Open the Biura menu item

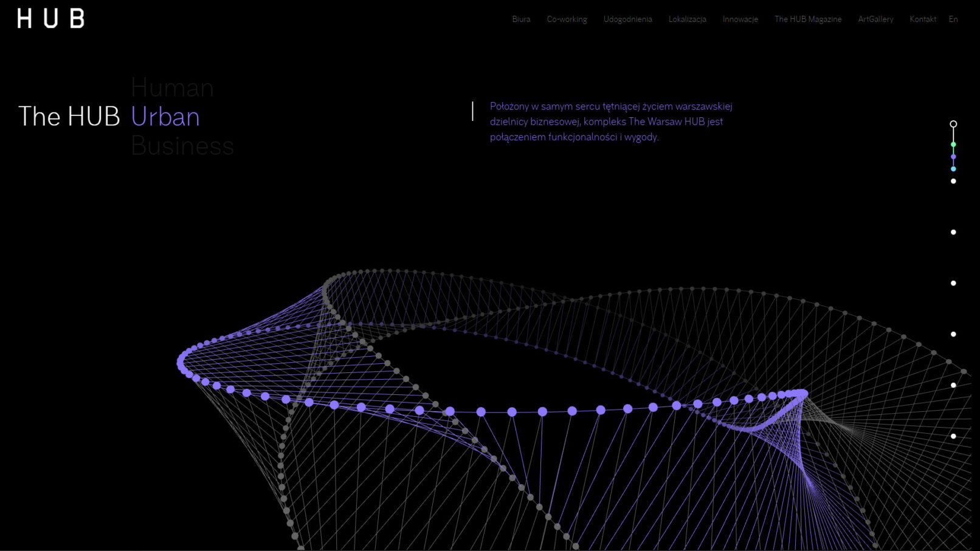(521, 19)
